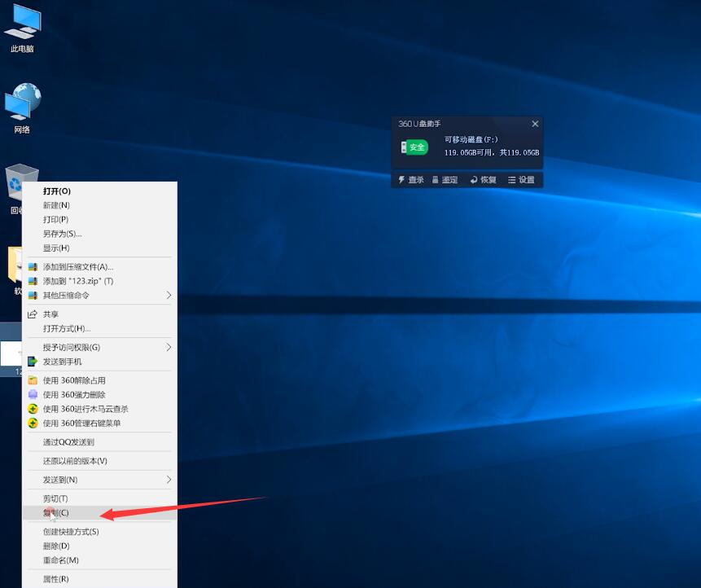The height and width of the screenshot is (588, 701).
Task: Choose 打印(P) from the context menu
Action: point(99,220)
